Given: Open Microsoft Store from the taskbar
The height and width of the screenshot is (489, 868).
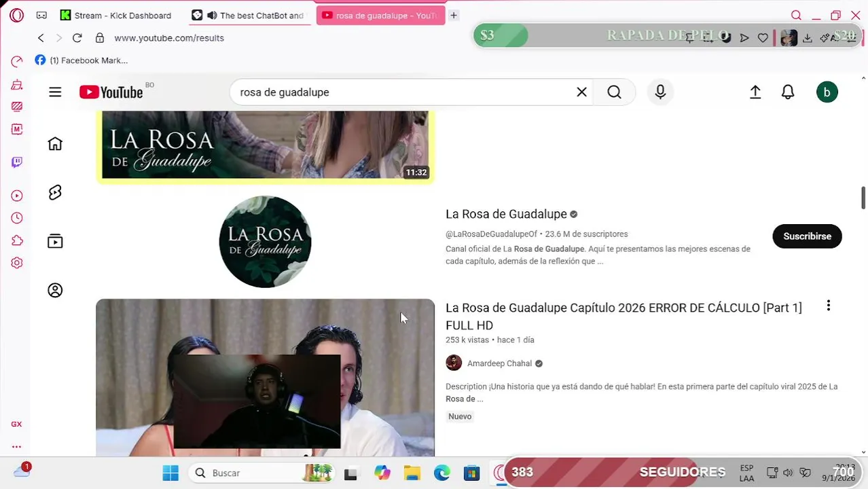Looking at the screenshot, I should point(472,473).
